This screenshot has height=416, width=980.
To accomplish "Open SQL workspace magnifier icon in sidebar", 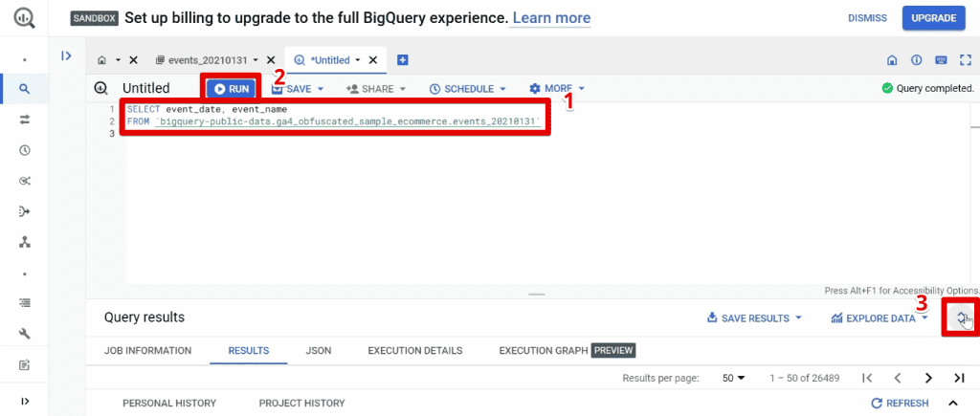I will coord(24,89).
